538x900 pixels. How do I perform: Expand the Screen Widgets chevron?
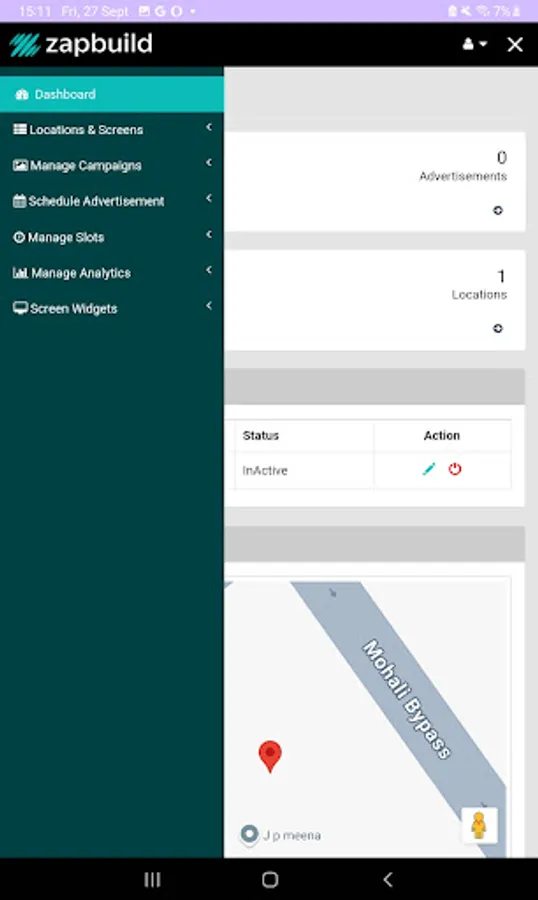209,306
